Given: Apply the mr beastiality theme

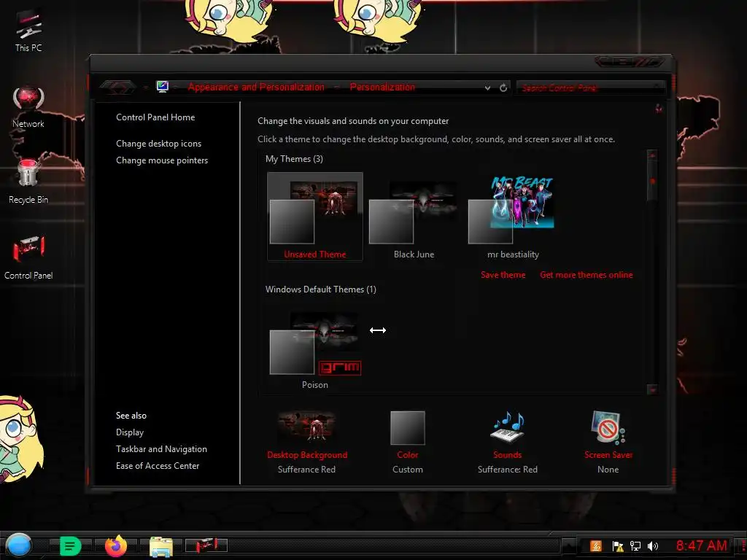Looking at the screenshot, I should 513,217.
